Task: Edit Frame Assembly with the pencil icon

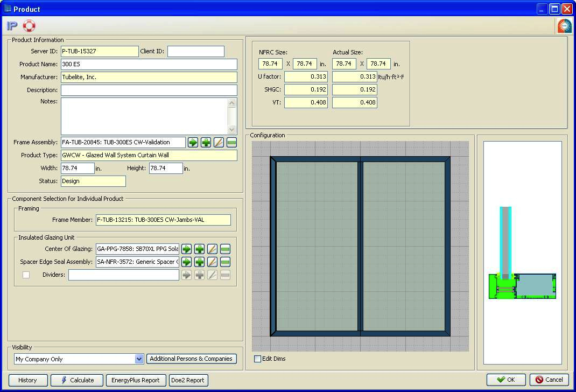Action: tap(219, 142)
